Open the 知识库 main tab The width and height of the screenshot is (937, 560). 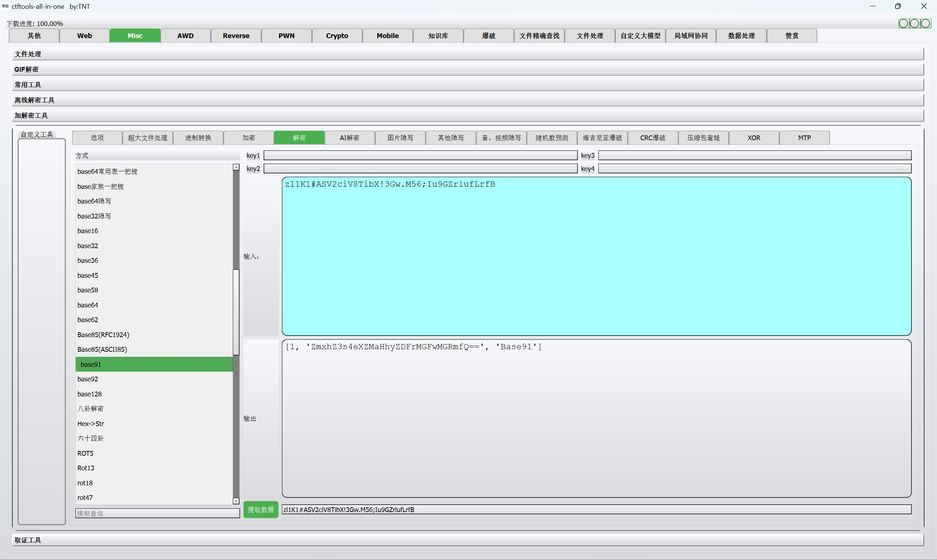click(438, 36)
